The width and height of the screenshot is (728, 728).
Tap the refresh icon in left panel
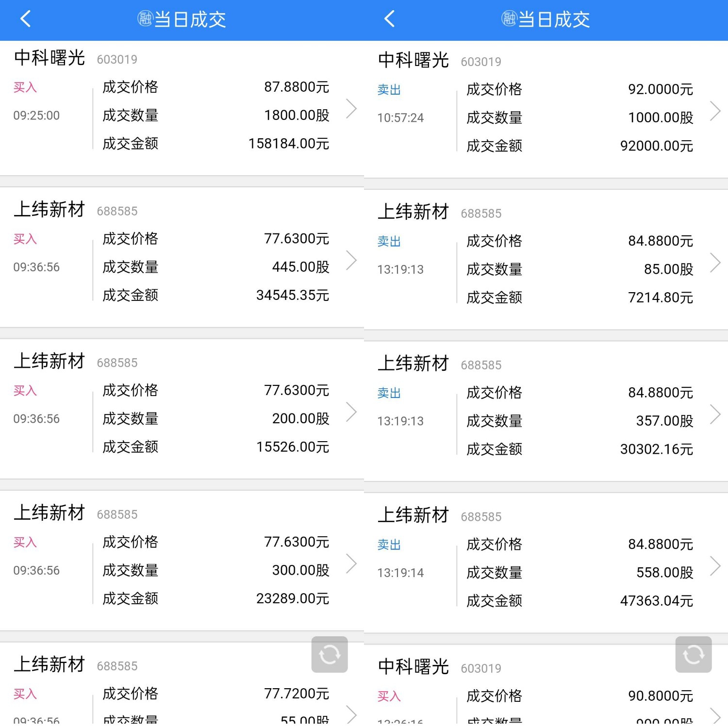(330, 654)
